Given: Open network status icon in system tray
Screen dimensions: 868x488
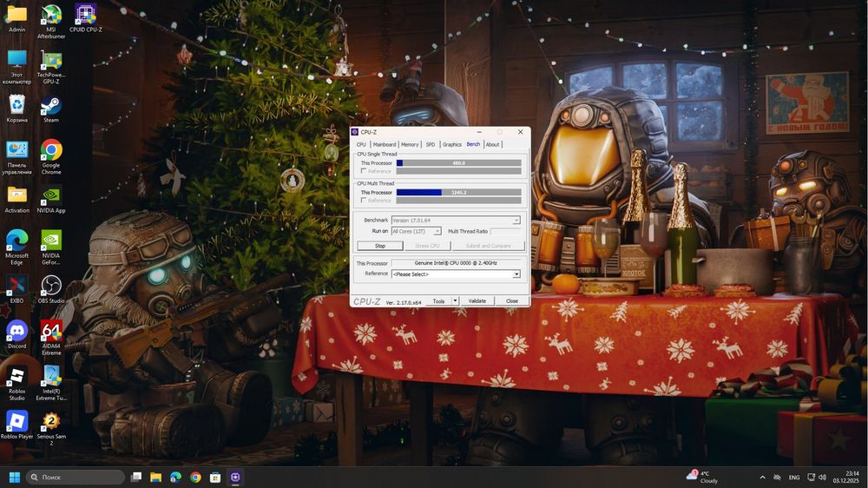Looking at the screenshot, I should coord(811,477).
